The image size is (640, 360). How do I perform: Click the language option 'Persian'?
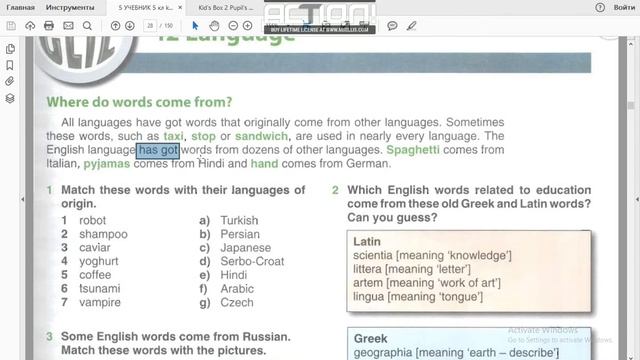(240, 234)
